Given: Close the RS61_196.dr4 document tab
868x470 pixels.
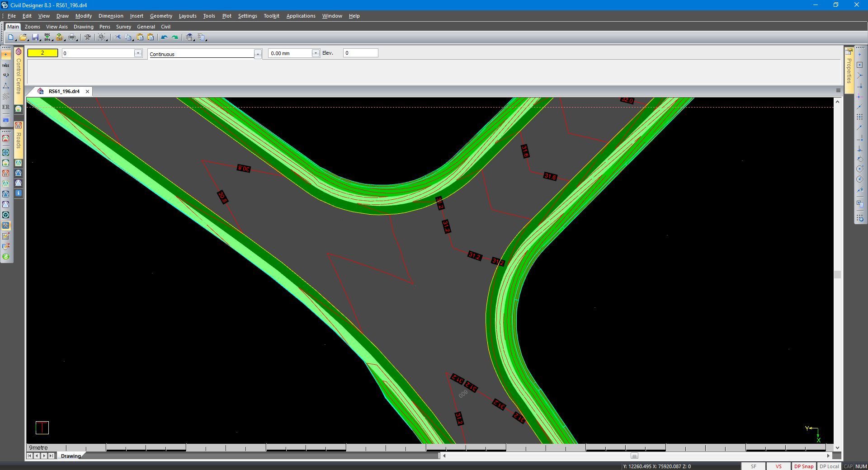Looking at the screenshot, I should tap(88, 91).
